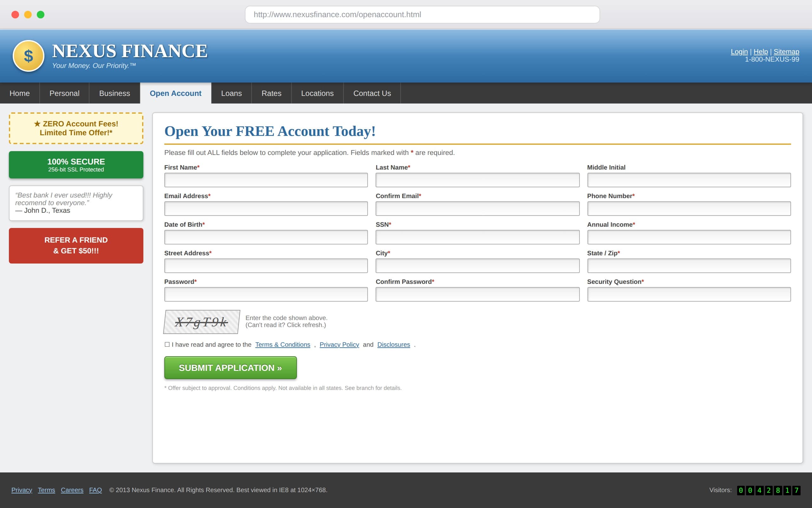This screenshot has height=508, width=812.
Task: Click the green window zoom dot
Action: click(x=41, y=15)
